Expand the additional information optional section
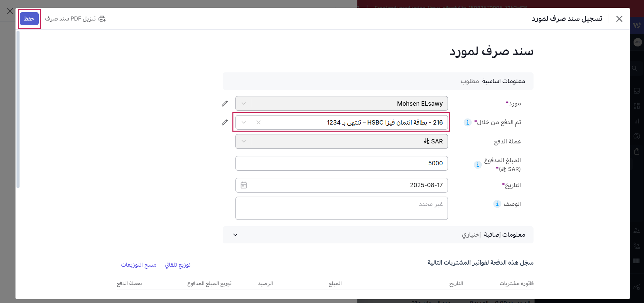 (x=235, y=235)
